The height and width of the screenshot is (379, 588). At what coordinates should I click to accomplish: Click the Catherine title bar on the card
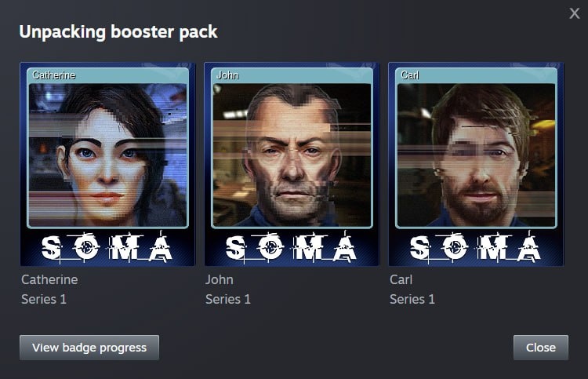[x=107, y=75]
